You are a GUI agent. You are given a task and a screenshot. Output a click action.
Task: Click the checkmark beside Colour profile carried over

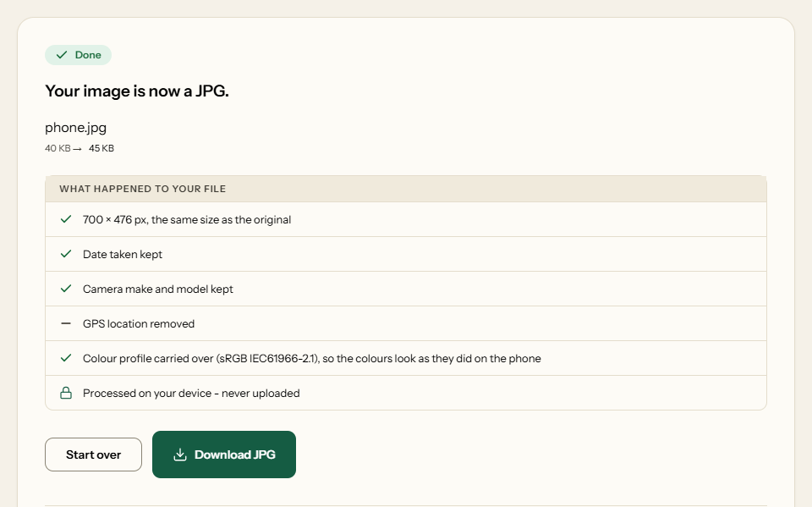(x=66, y=358)
